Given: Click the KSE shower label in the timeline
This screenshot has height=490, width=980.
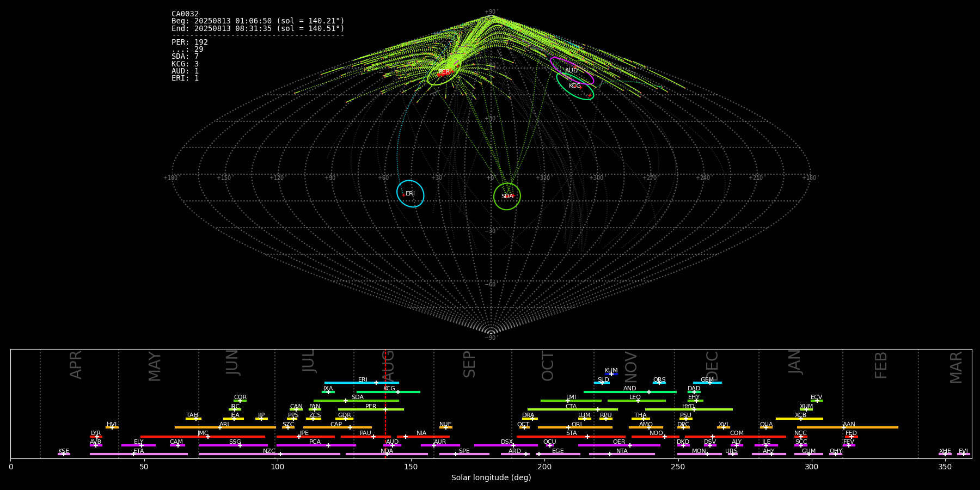Looking at the screenshot, I should click(64, 451).
